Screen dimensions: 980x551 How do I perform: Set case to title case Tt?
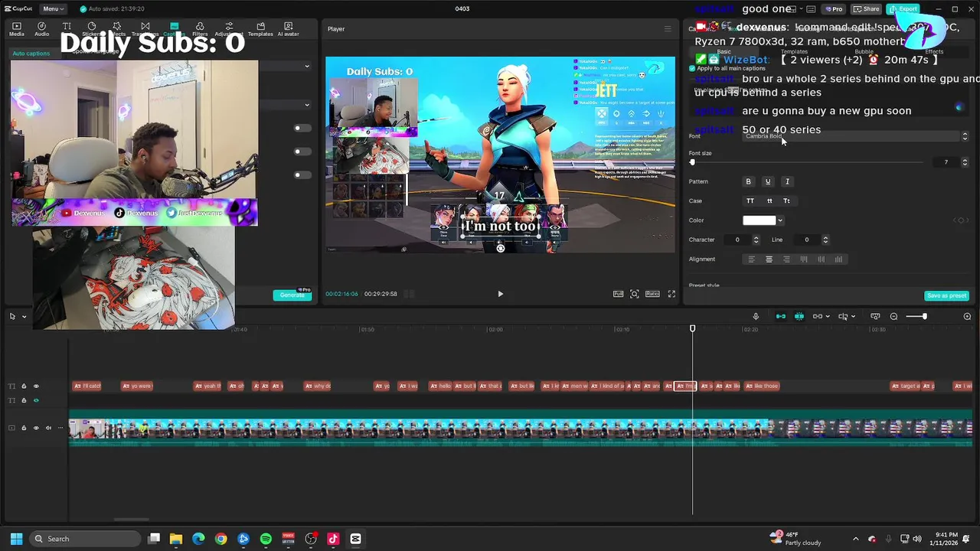[x=786, y=201]
